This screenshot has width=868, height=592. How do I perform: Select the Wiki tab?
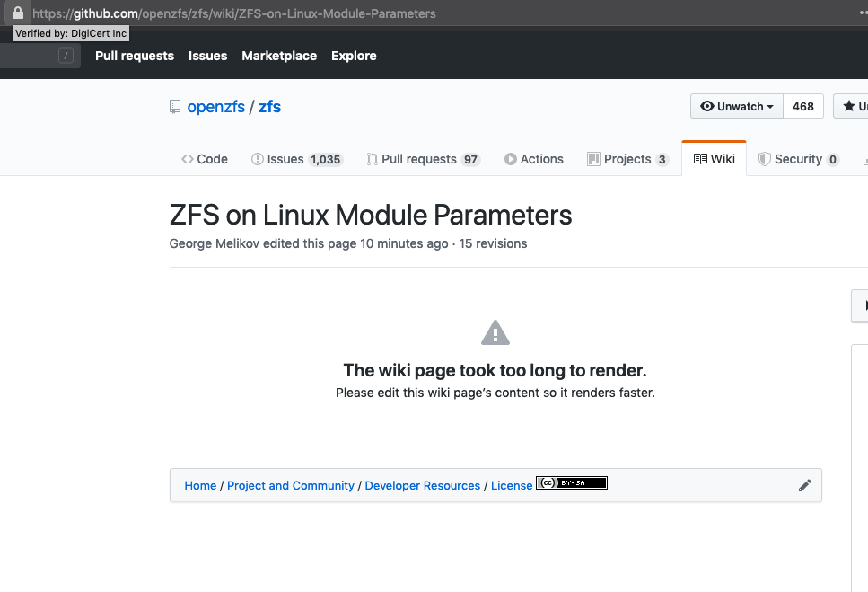click(715, 160)
